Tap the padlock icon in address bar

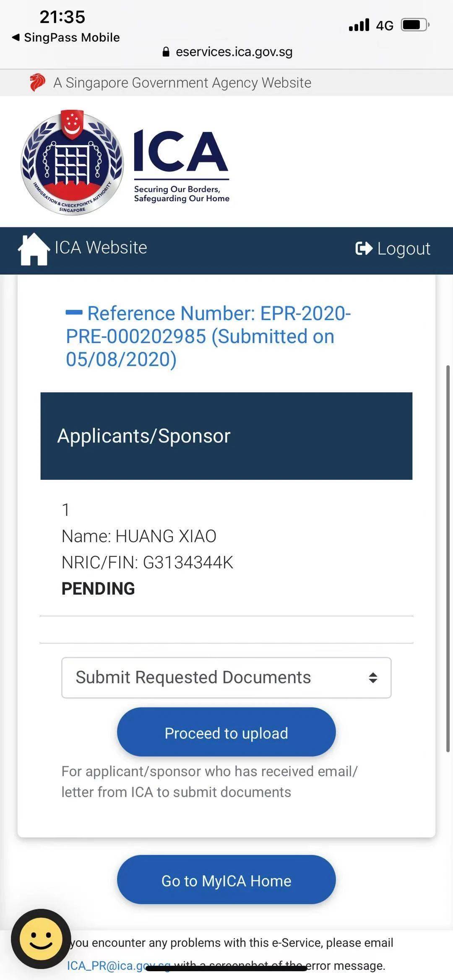click(x=166, y=52)
